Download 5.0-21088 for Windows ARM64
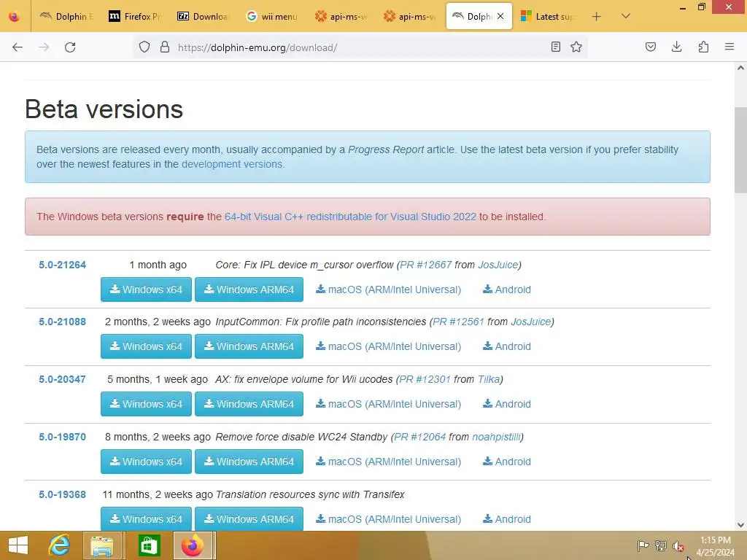 tap(249, 346)
